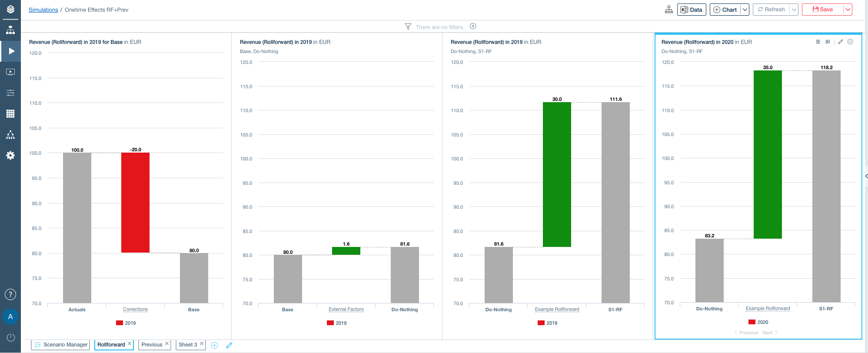The image size is (868, 353).
Task: Open the Sheet 3 tab
Action: click(187, 345)
